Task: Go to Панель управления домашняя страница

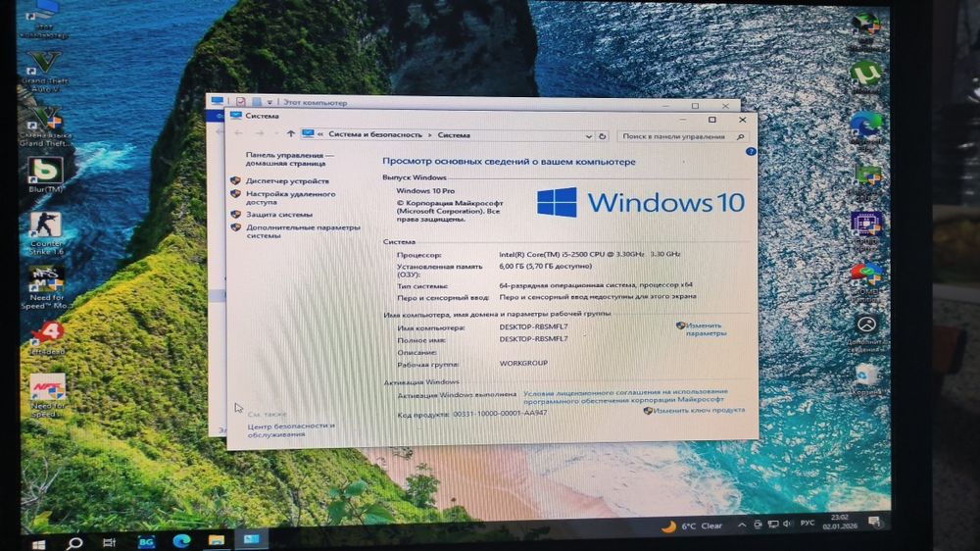Action: tap(289, 159)
